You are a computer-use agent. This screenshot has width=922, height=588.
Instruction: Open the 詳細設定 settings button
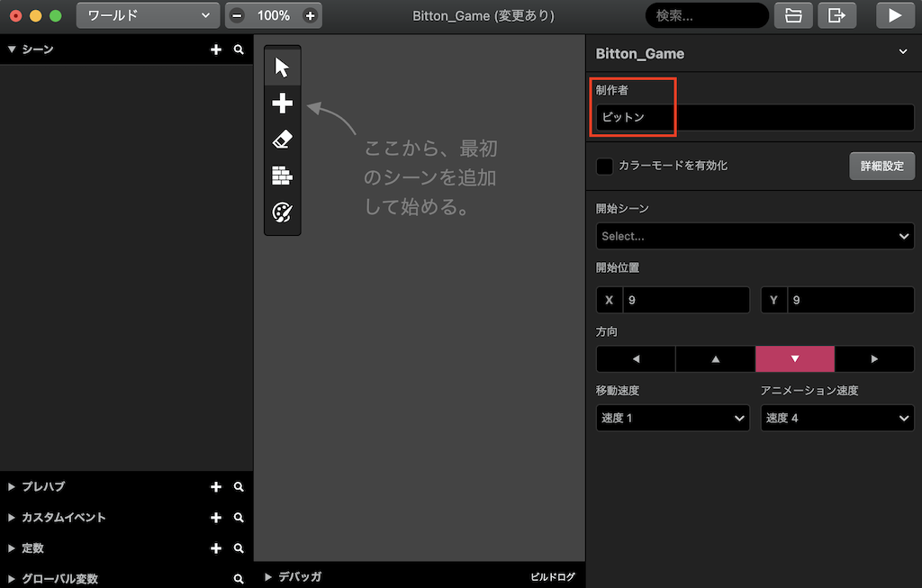pos(882,166)
